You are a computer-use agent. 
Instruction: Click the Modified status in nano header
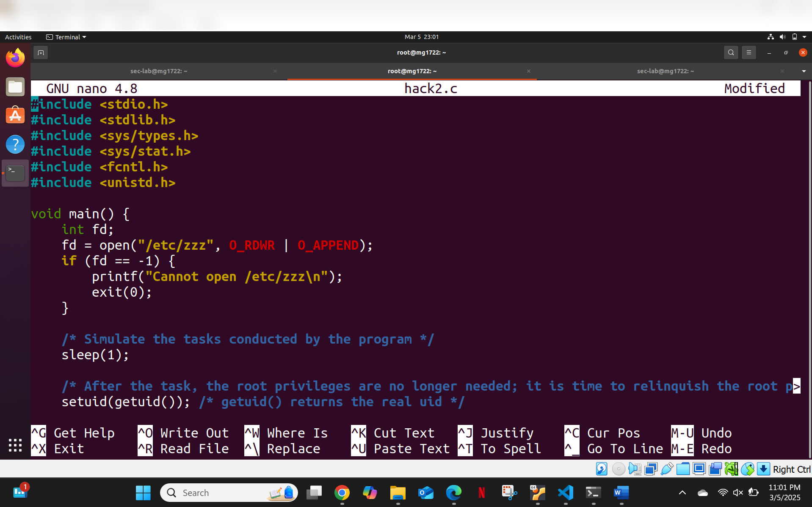754,88
